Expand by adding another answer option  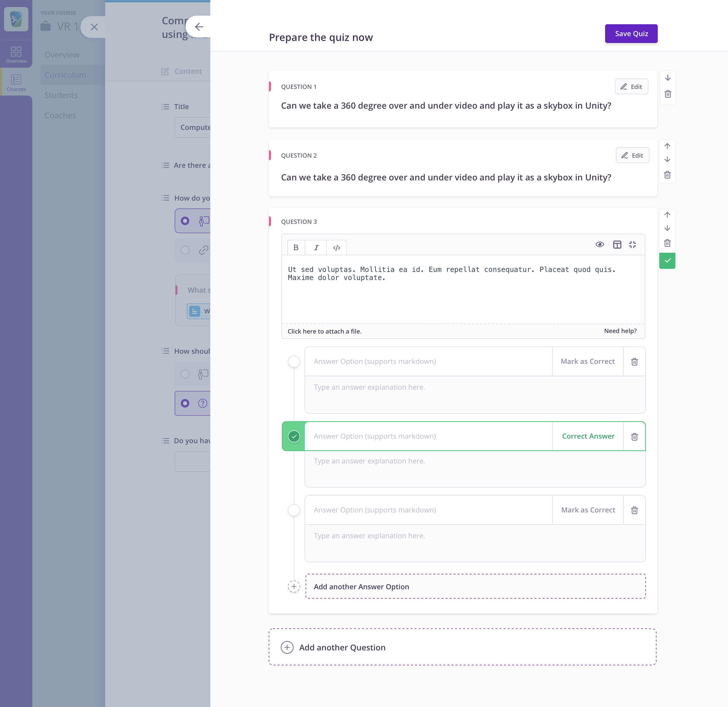(475, 586)
